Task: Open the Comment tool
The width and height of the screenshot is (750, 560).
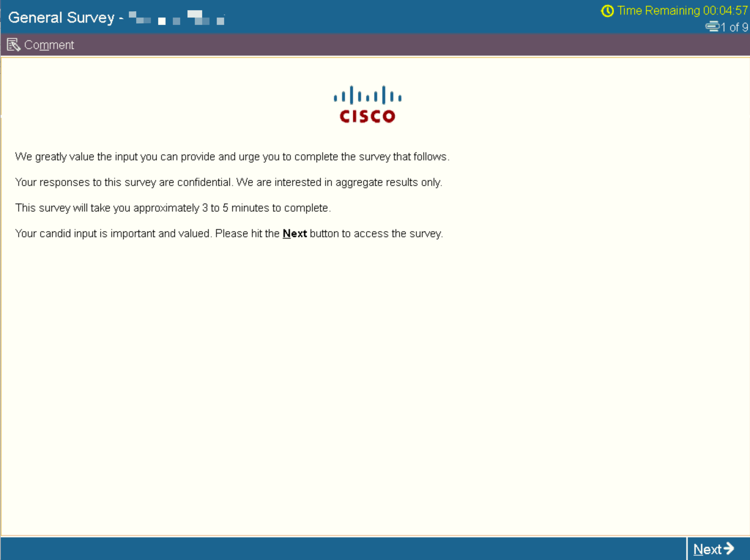Action: click(41, 45)
